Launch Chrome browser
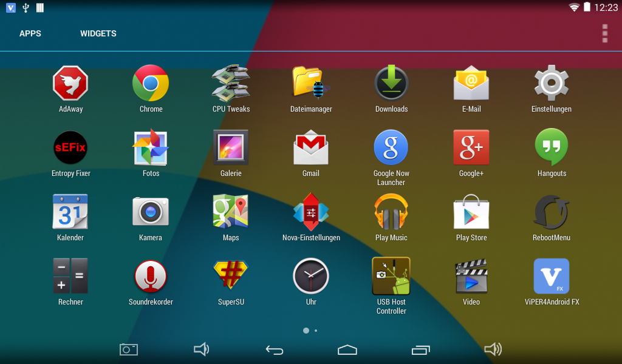 (x=151, y=83)
